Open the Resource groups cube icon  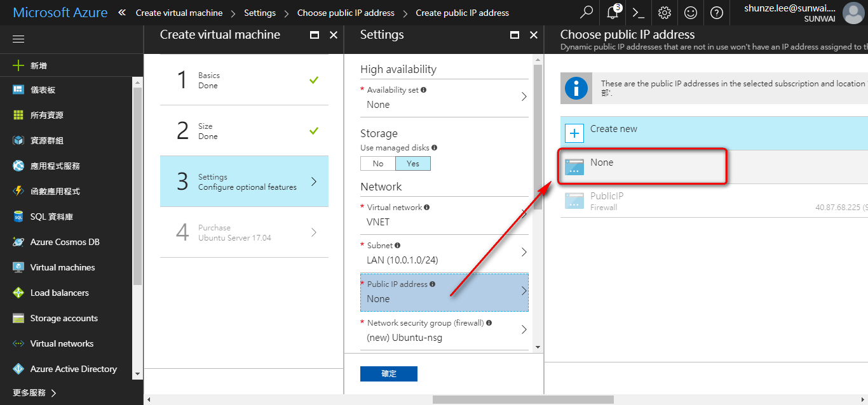(x=18, y=140)
